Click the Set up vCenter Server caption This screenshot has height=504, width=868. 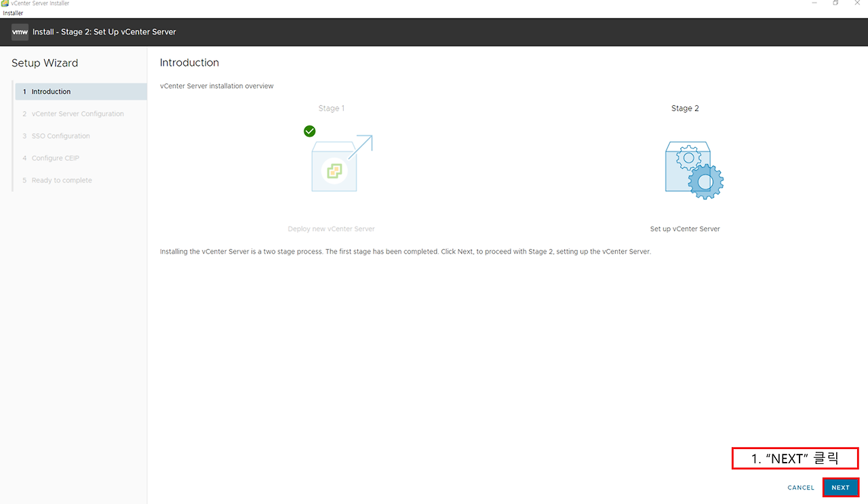point(685,229)
